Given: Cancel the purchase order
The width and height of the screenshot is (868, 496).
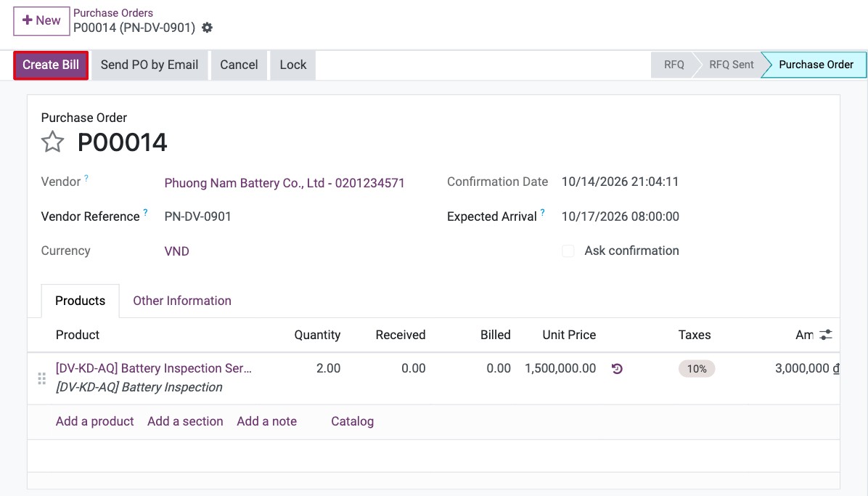Looking at the screenshot, I should 239,65.
